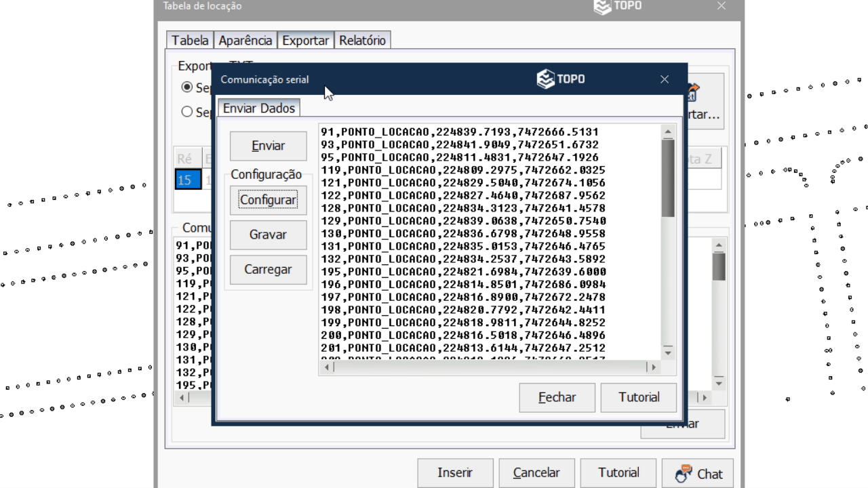The height and width of the screenshot is (488, 868).
Task: Open the Tabela tab
Action: 190,41
